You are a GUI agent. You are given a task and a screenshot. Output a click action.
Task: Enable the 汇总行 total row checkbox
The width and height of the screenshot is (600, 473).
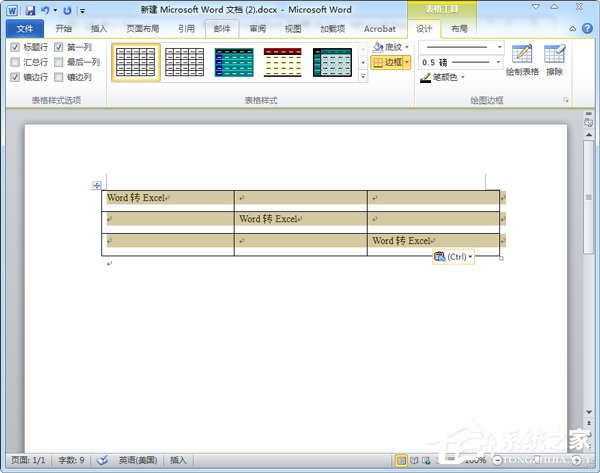[x=14, y=62]
